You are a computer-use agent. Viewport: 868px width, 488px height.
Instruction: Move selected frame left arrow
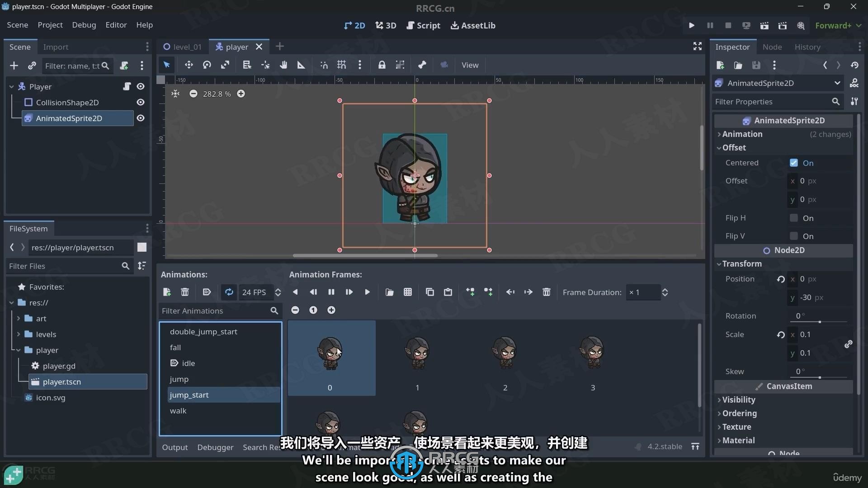coord(510,292)
